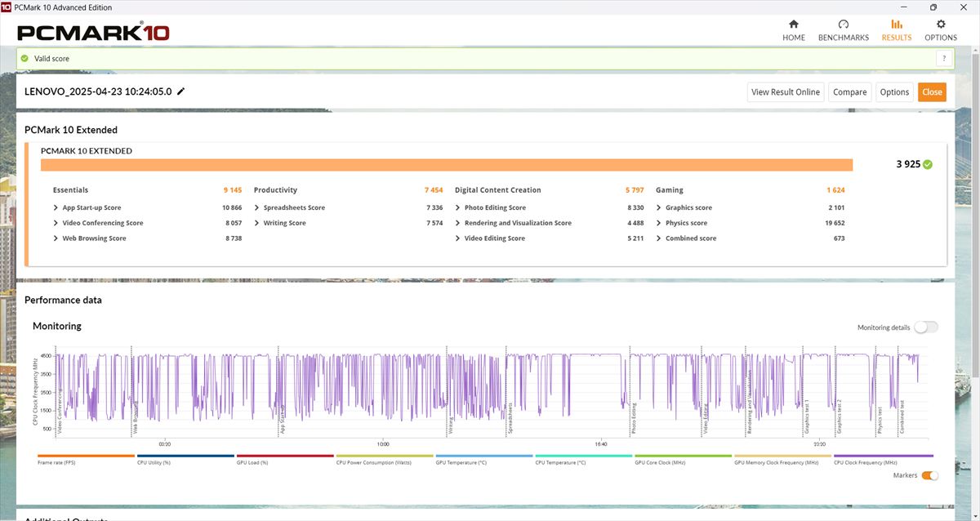Expand the Graphics score row
980x521 pixels.
pos(684,208)
